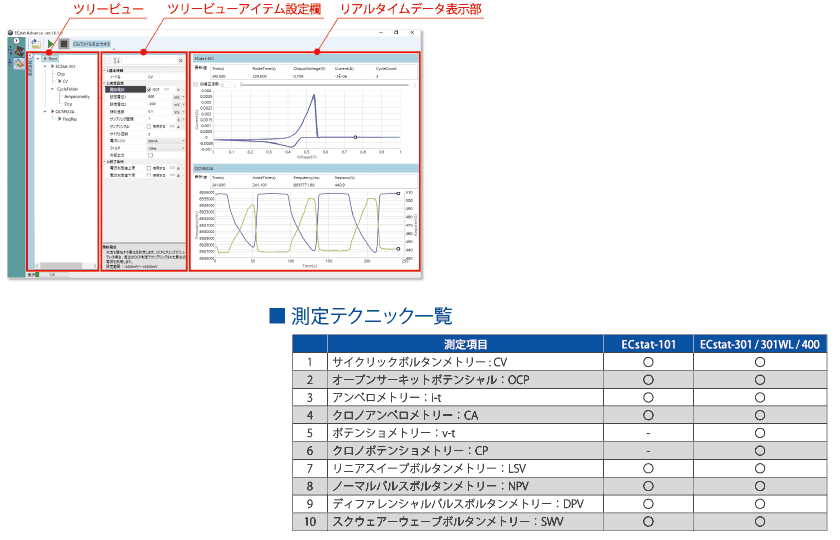Click 'オープンサーキットポテンシャル : OCP' table row
Viewport: 840px width, 540px height.
coord(559,379)
